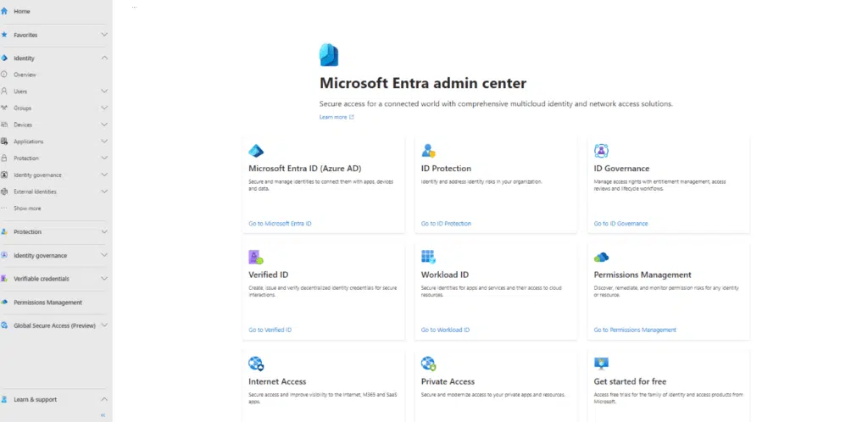Click the Microsoft Entra ID card icon
Viewport: 868px width, 422px height.
click(x=256, y=151)
